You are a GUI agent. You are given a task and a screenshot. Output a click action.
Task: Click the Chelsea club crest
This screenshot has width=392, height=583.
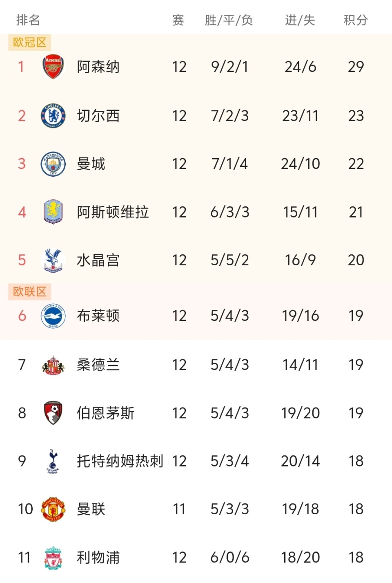(x=53, y=116)
